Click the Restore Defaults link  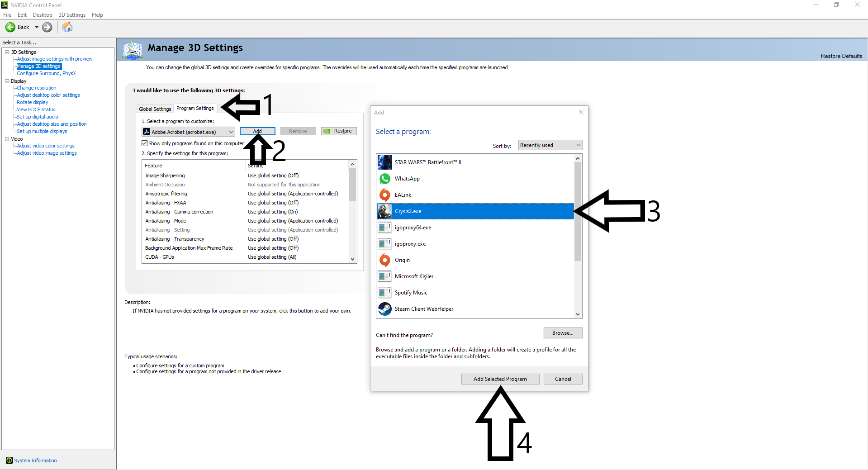(x=841, y=56)
